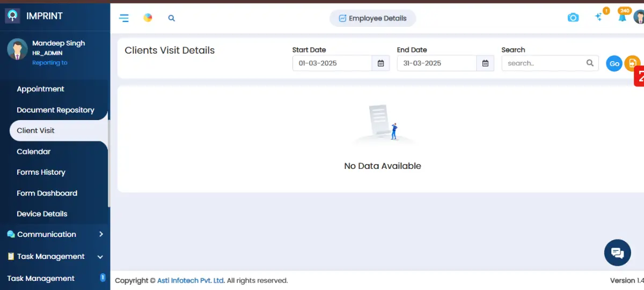
Task: Select Appointment in the sidebar
Action: (40, 89)
